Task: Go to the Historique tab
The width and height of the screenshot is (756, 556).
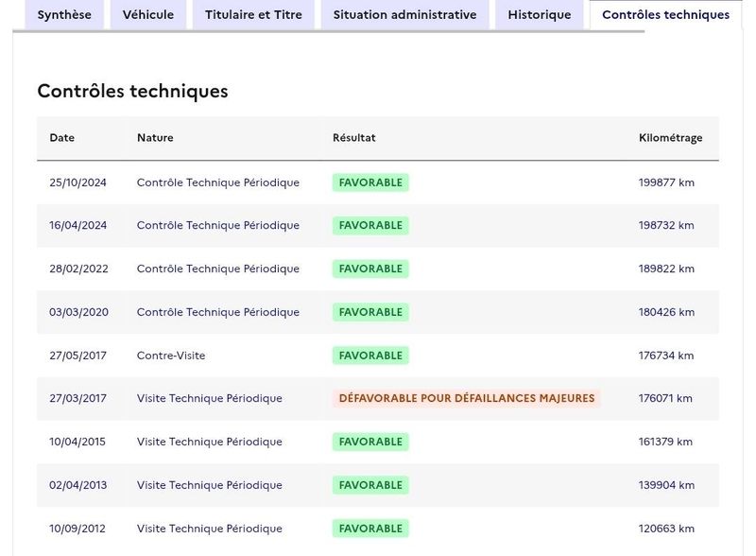Action: (539, 15)
